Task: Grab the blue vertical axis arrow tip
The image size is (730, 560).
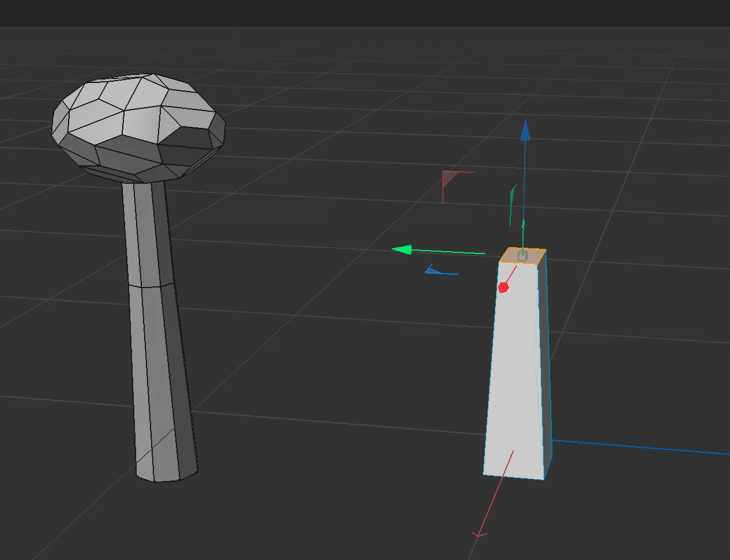Action: tap(525, 131)
